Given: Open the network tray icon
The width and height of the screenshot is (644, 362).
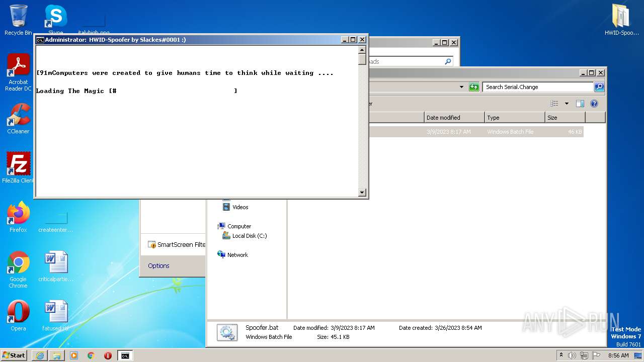Looking at the screenshot, I should pyautogui.click(x=584, y=355).
